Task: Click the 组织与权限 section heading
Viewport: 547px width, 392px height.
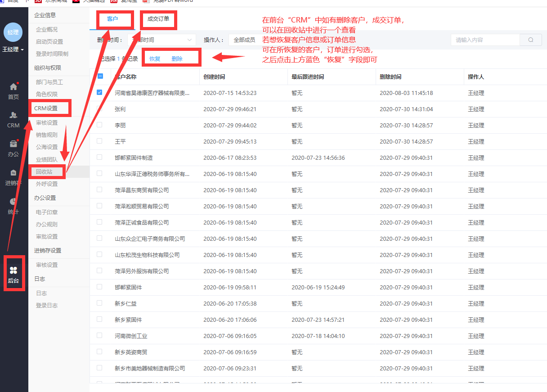Action: point(48,68)
